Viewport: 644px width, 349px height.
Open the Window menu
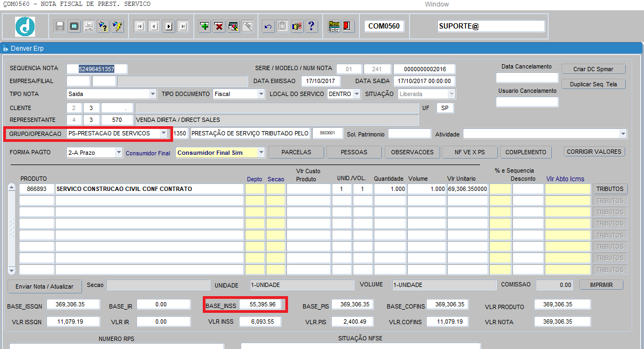click(x=436, y=4)
